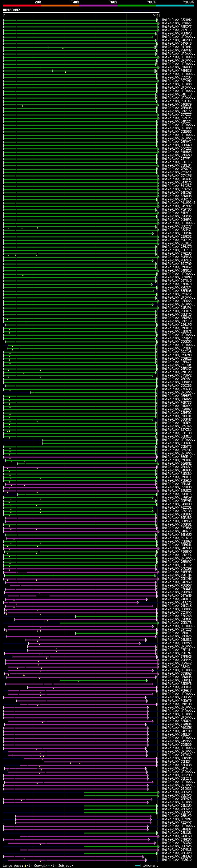Select hit label UniRef100_Q6P9Y2
Screen dimensions: 197x868
(177, 142)
